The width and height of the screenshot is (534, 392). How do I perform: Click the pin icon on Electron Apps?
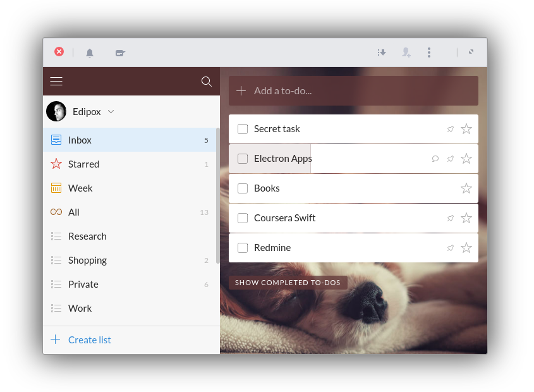pos(450,159)
